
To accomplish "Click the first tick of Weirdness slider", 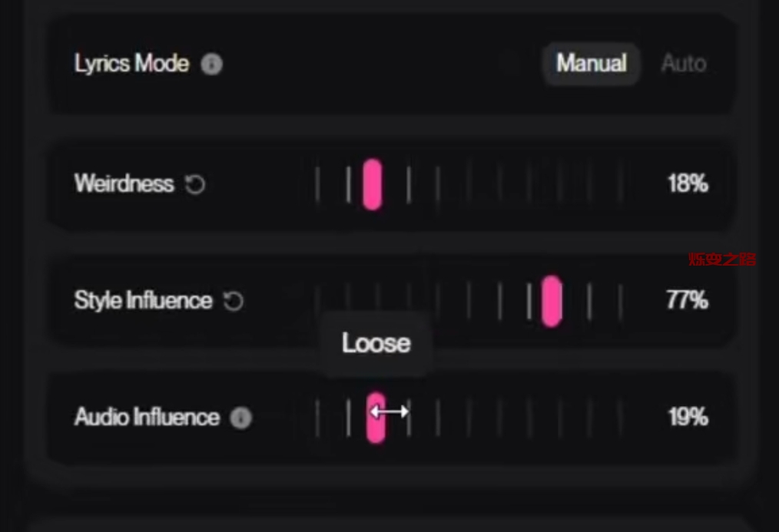I will point(317,184).
